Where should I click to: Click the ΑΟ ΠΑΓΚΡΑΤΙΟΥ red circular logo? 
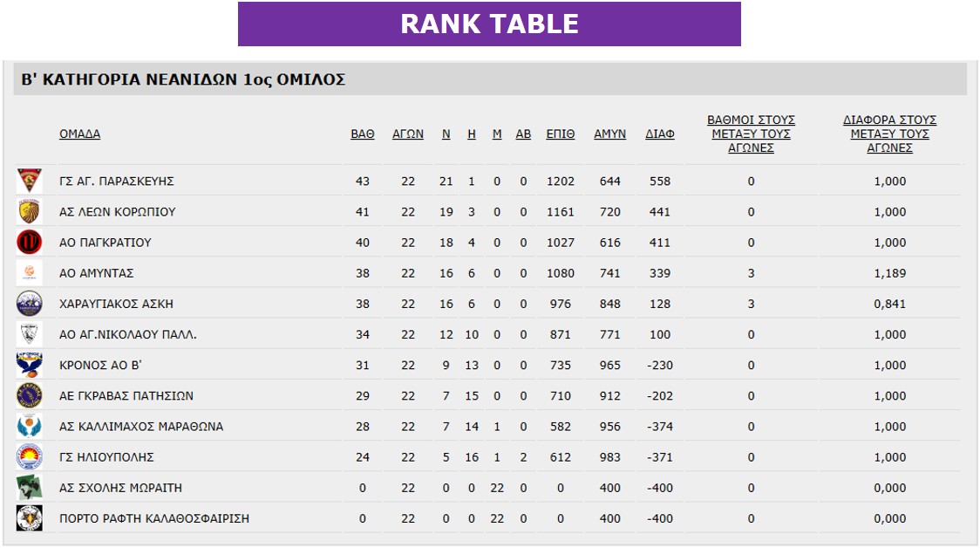(30, 242)
